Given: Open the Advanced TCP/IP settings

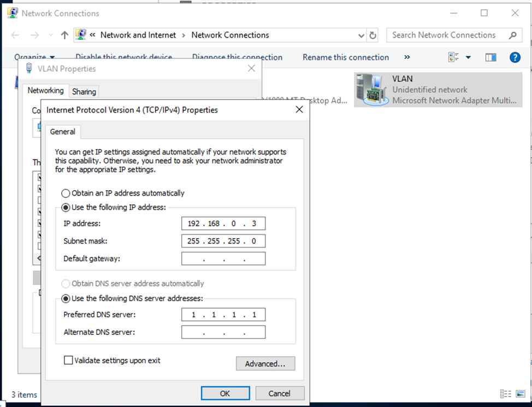Looking at the screenshot, I should tap(265, 363).
